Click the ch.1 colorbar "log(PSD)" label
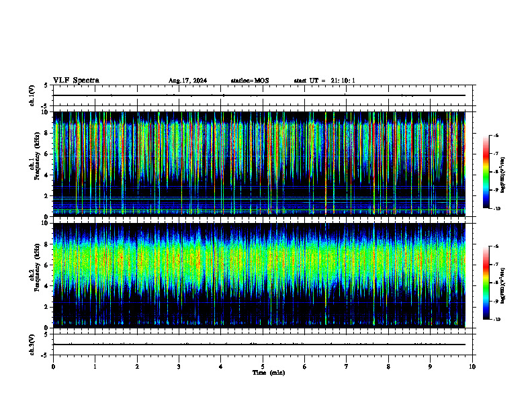 (x=502, y=175)
